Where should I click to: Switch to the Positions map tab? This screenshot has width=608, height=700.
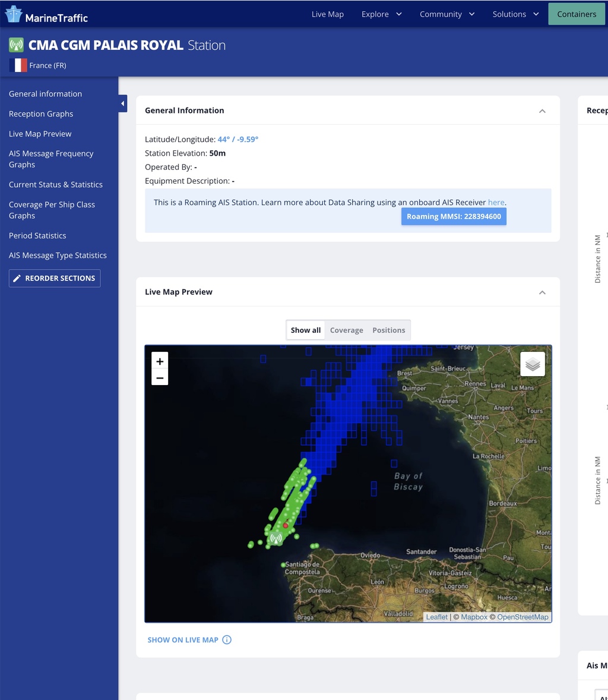(x=388, y=330)
